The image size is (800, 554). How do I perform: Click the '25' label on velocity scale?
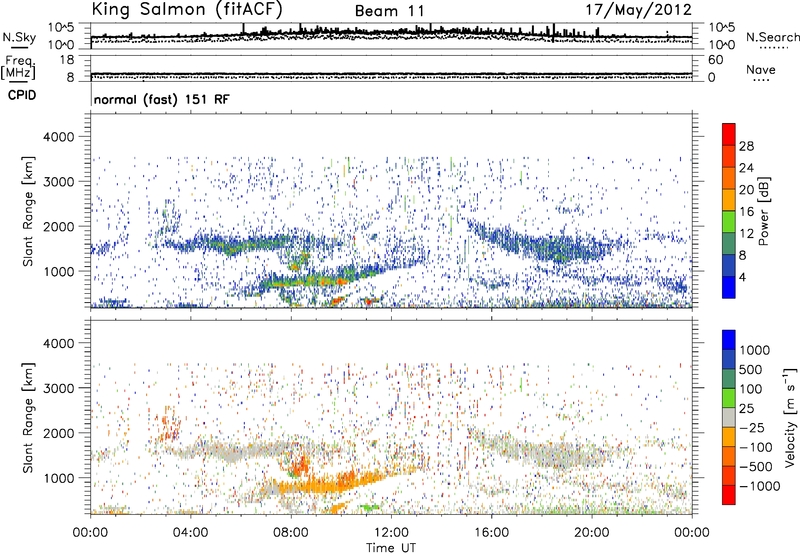[x=746, y=409]
